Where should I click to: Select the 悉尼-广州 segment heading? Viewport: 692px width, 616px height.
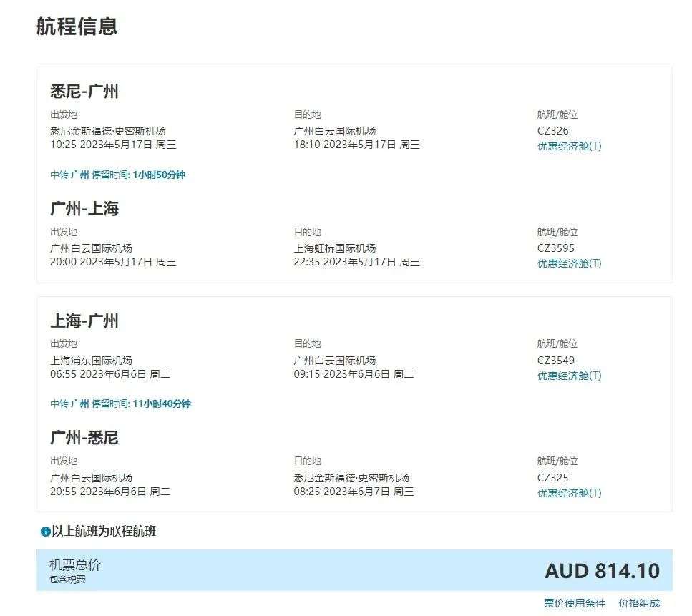tap(84, 92)
